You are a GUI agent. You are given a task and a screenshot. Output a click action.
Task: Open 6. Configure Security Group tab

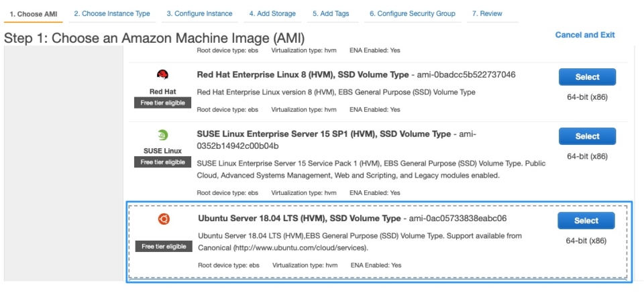coord(413,13)
